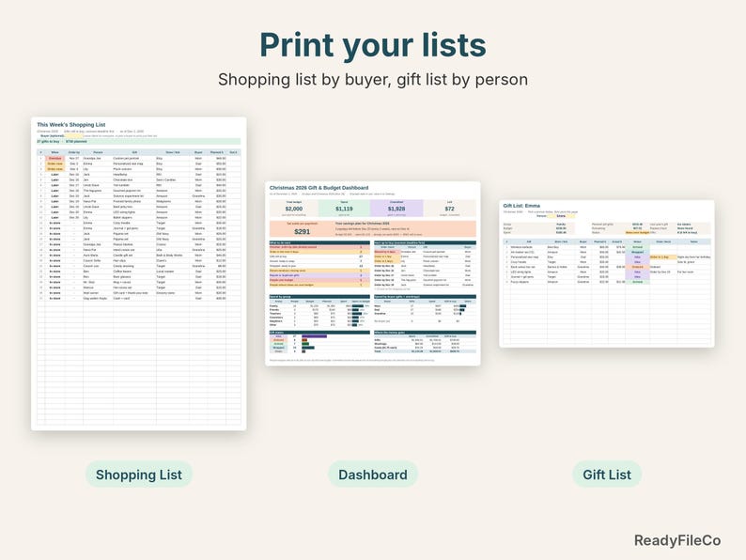Select the yellow Person field in Gift List
The image size is (746, 560).
562,216
